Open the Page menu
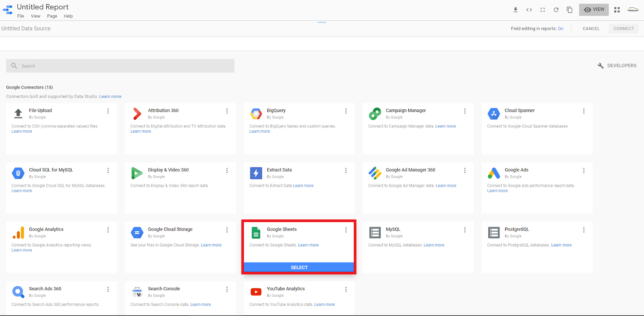Viewport: 644px width, 316px height. tap(52, 16)
